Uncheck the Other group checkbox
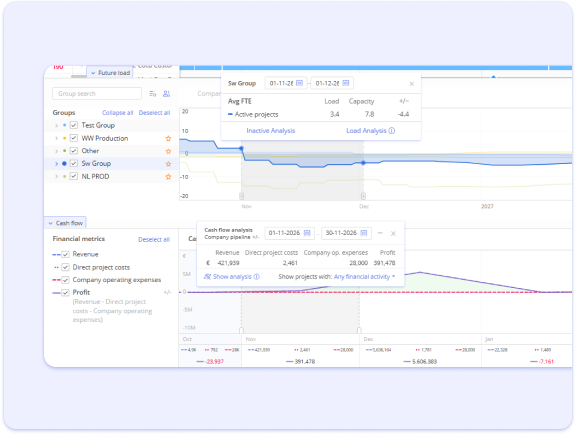The image size is (576, 435). click(74, 151)
